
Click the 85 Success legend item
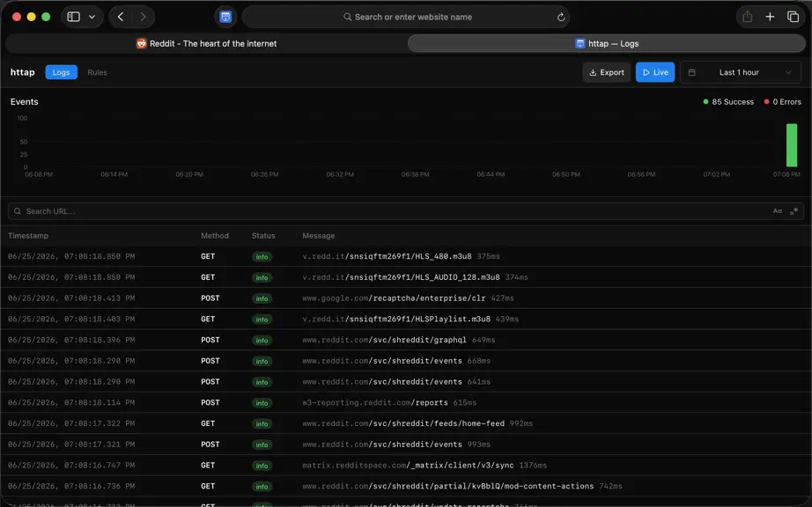coord(728,102)
